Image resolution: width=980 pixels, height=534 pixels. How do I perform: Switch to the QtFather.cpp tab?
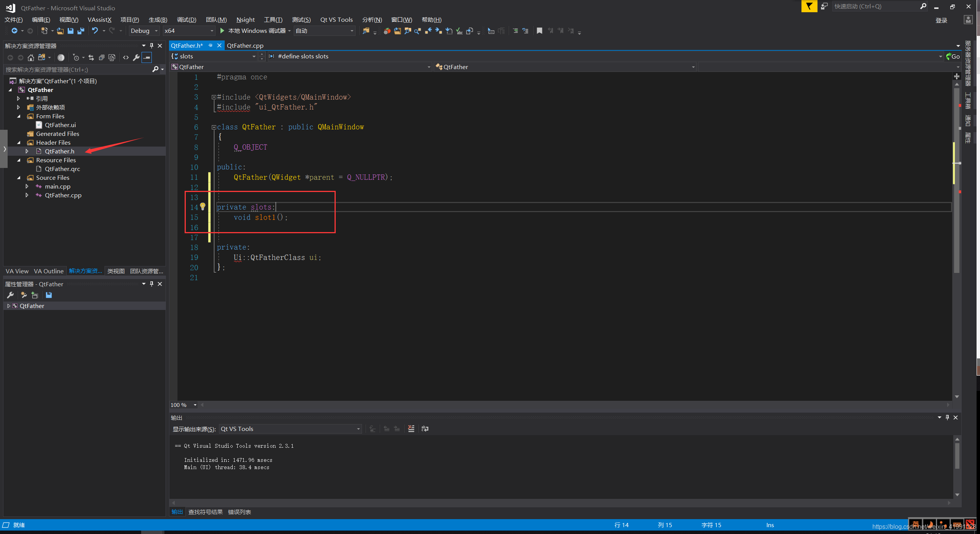tap(245, 45)
